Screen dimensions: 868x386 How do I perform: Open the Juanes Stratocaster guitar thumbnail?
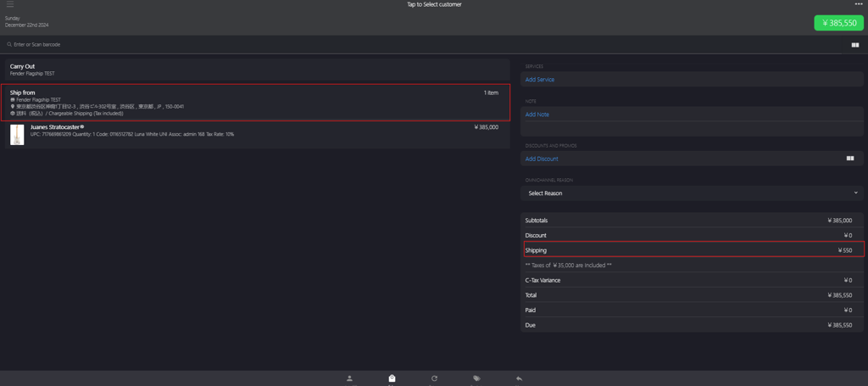(x=17, y=135)
